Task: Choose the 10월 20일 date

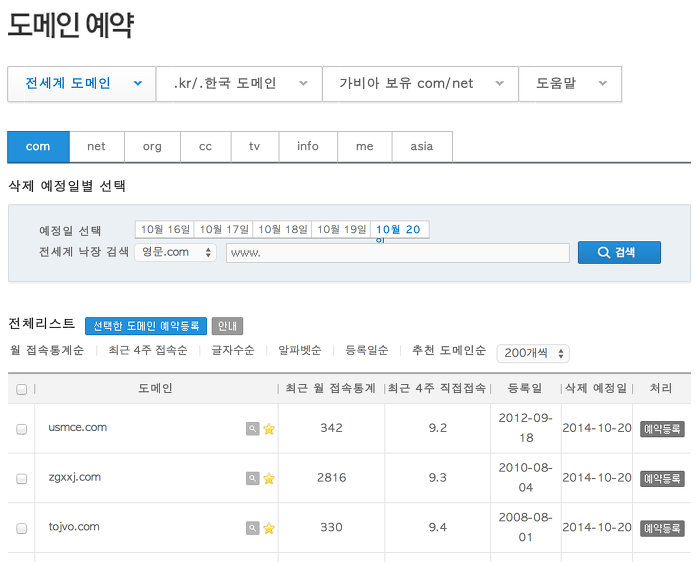Action: coord(400,230)
